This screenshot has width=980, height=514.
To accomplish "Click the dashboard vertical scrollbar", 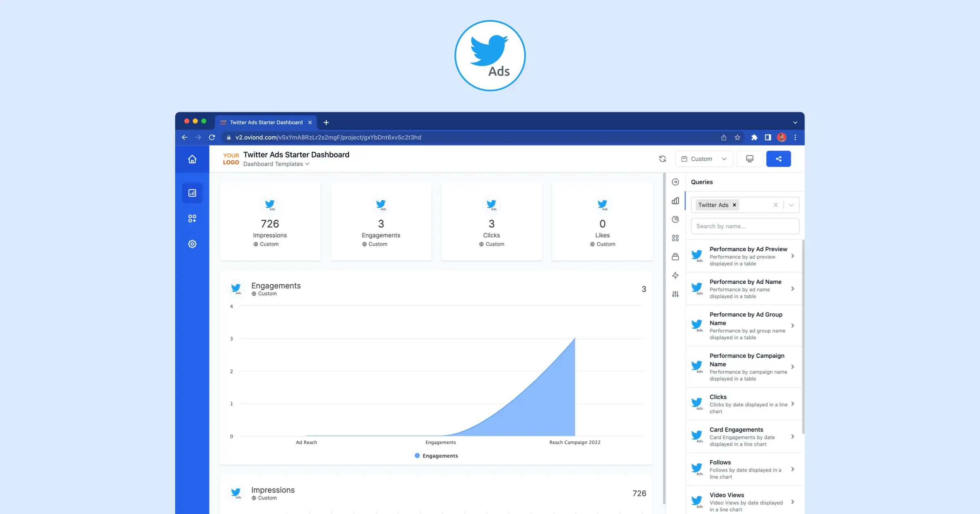I will (664, 339).
